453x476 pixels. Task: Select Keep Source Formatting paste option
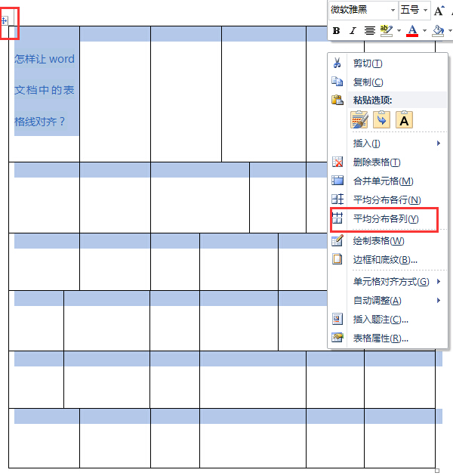(x=359, y=119)
